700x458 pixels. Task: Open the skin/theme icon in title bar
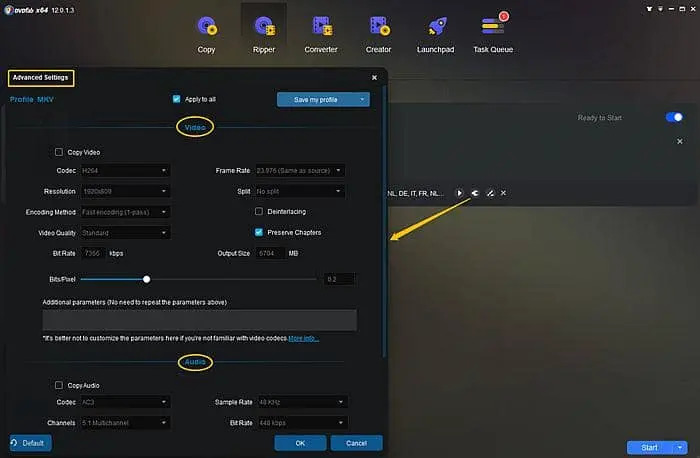coord(649,8)
